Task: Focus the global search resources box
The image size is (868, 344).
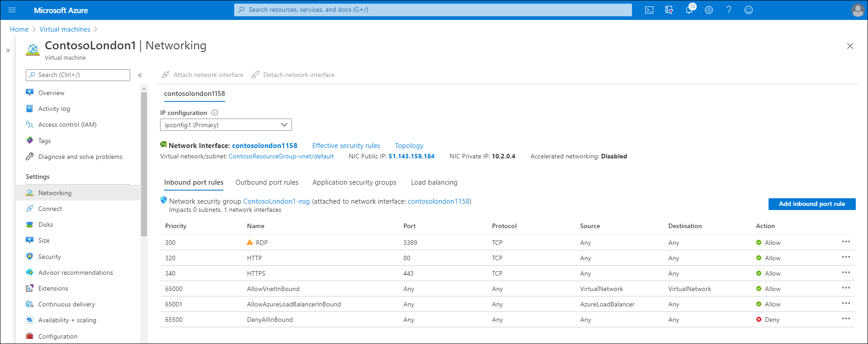Action: (x=433, y=10)
